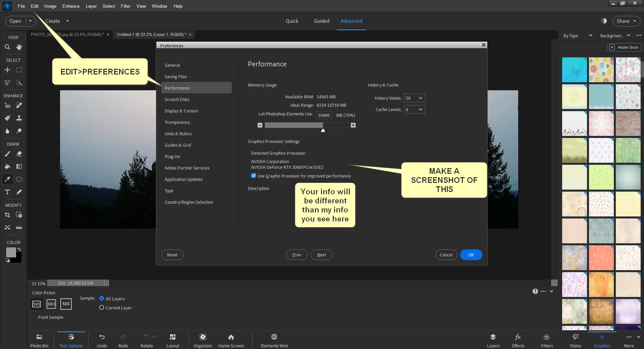Open the Layers panel
The image size is (644, 349).
click(493, 340)
